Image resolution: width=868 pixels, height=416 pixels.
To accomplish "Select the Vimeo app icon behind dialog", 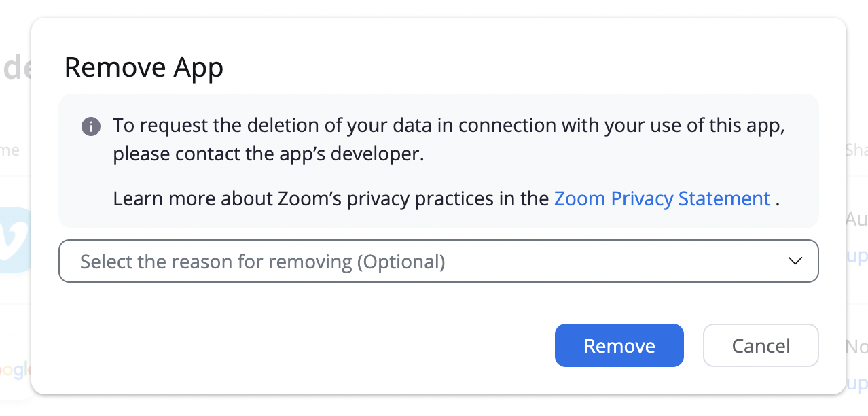I will click(16, 239).
